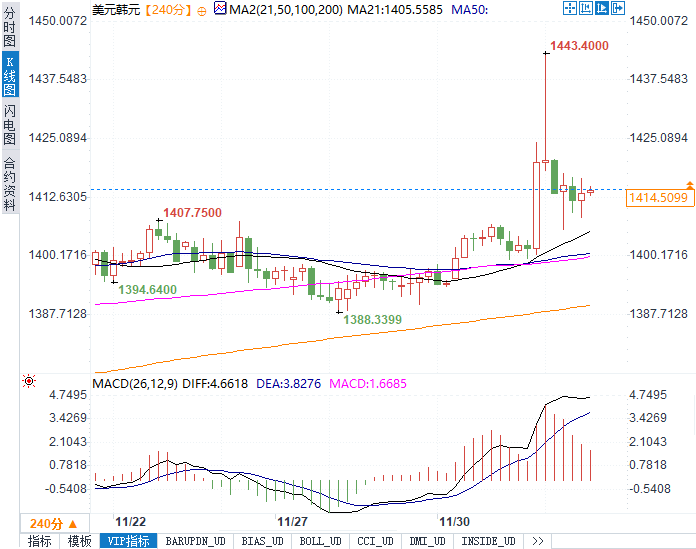The width and height of the screenshot is (696, 549).
Task: Click the orange up arrow above price tag
Action: pos(689,185)
